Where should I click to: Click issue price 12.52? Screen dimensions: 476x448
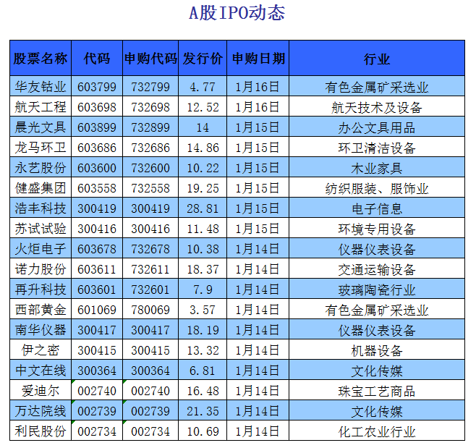203,107
